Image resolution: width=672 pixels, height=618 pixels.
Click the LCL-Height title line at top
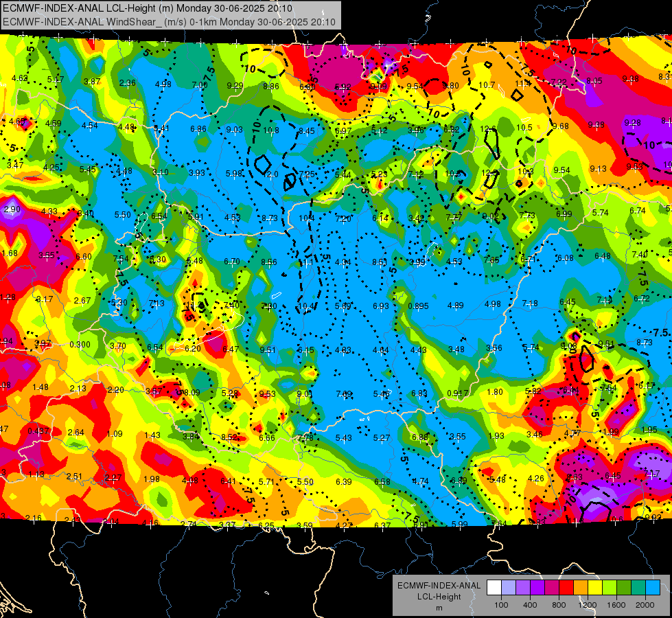[x=148, y=8]
